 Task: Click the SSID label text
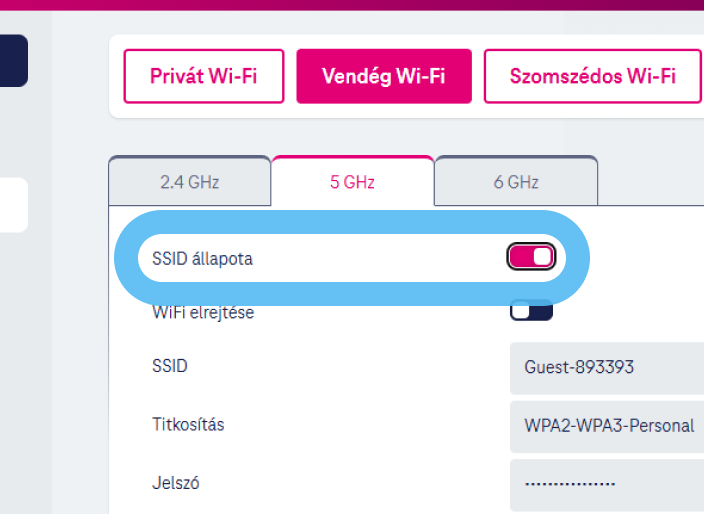point(169,366)
